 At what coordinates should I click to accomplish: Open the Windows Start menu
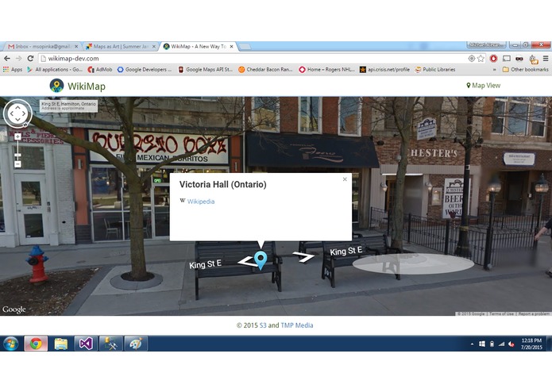click(x=10, y=344)
